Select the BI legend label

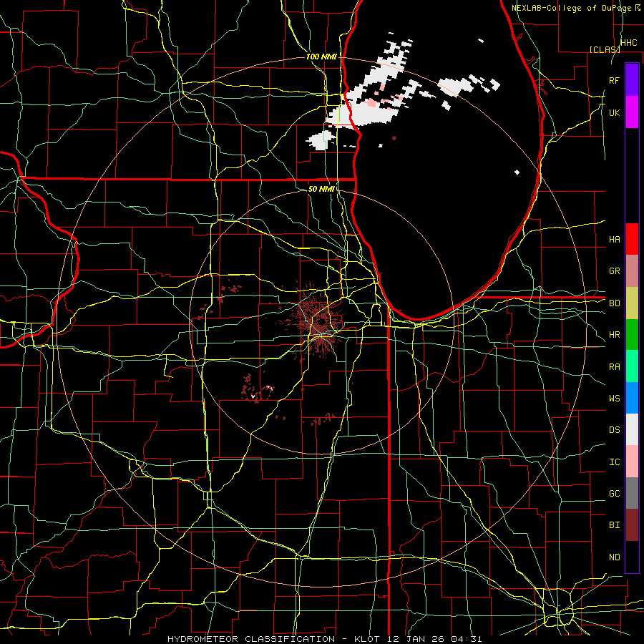(615, 525)
